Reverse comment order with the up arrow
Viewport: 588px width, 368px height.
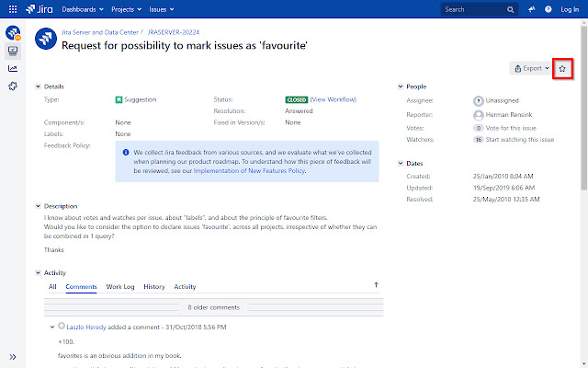(376, 285)
